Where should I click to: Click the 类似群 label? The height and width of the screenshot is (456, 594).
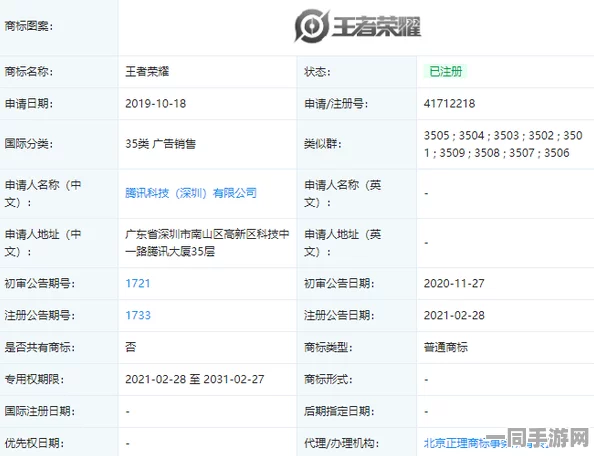pyautogui.click(x=323, y=144)
